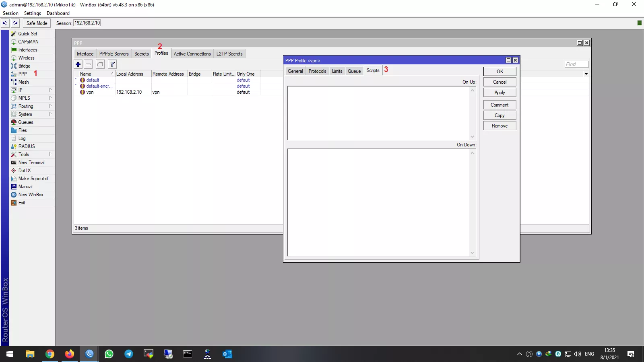Open Interfaces in the sidebar
The image size is (644, 362).
click(x=28, y=50)
